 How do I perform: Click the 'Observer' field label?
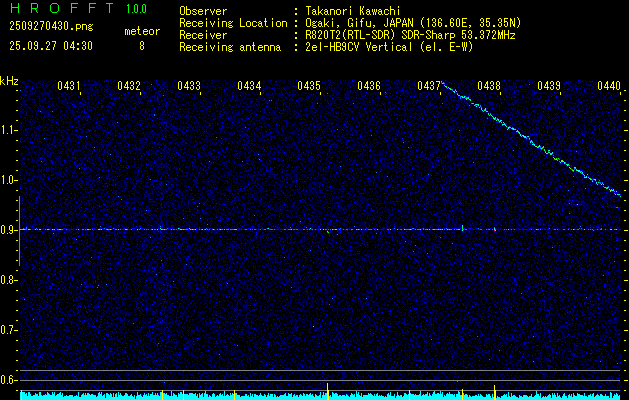[203, 11]
